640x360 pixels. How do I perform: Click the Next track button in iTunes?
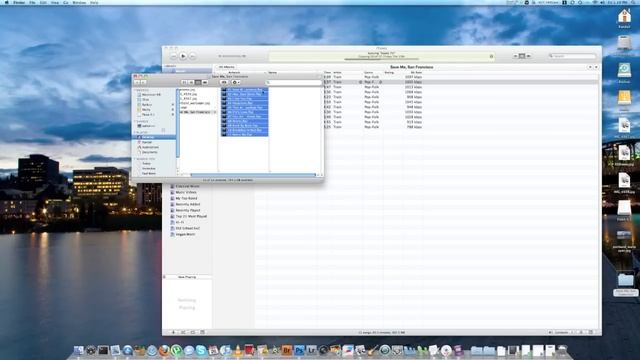tap(193, 56)
